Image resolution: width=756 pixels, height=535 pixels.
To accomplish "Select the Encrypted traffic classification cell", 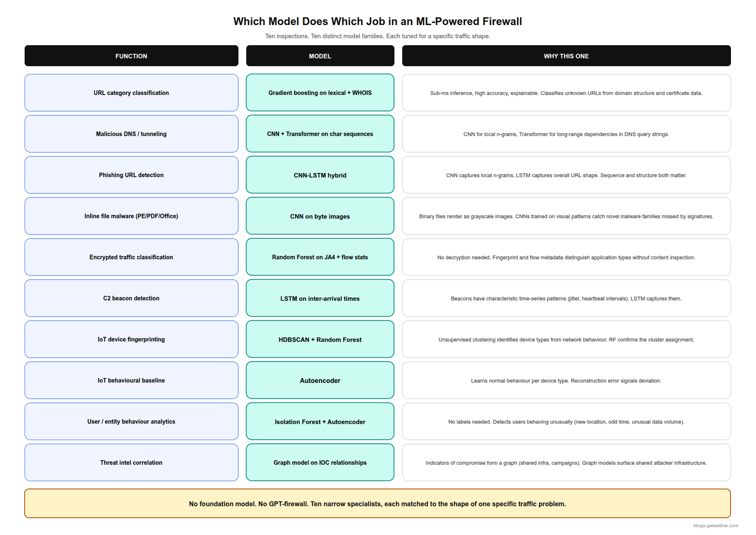I will [131, 257].
